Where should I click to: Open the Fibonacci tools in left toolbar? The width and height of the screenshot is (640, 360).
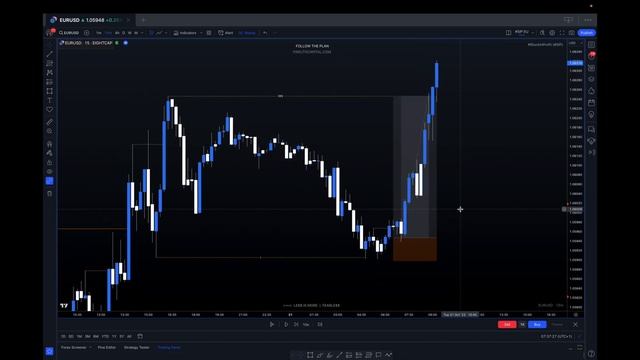pyautogui.click(x=49, y=63)
